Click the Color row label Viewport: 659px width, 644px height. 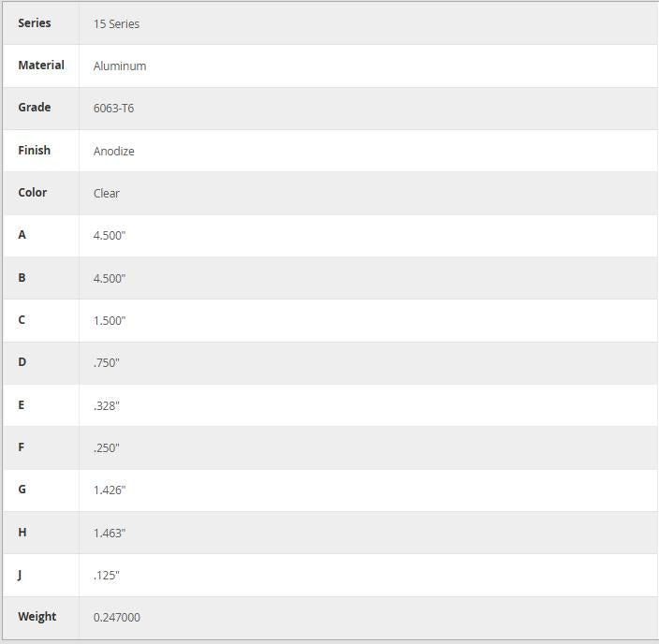click(x=33, y=193)
